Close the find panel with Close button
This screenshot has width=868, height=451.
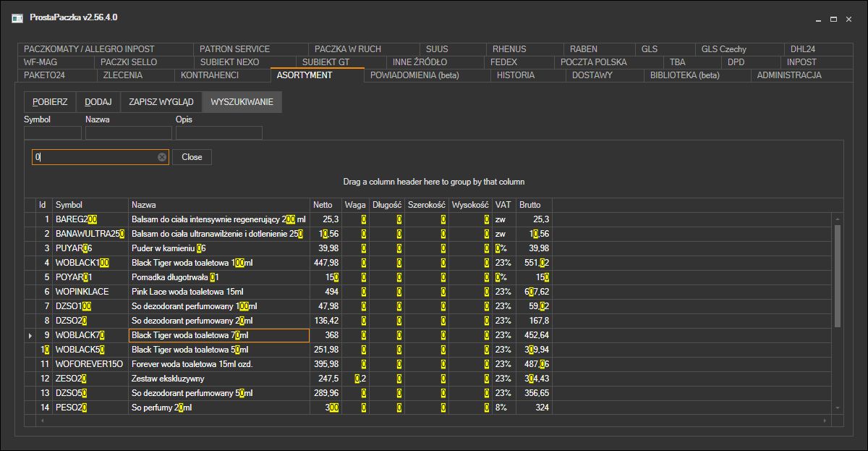[x=192, y=157]
